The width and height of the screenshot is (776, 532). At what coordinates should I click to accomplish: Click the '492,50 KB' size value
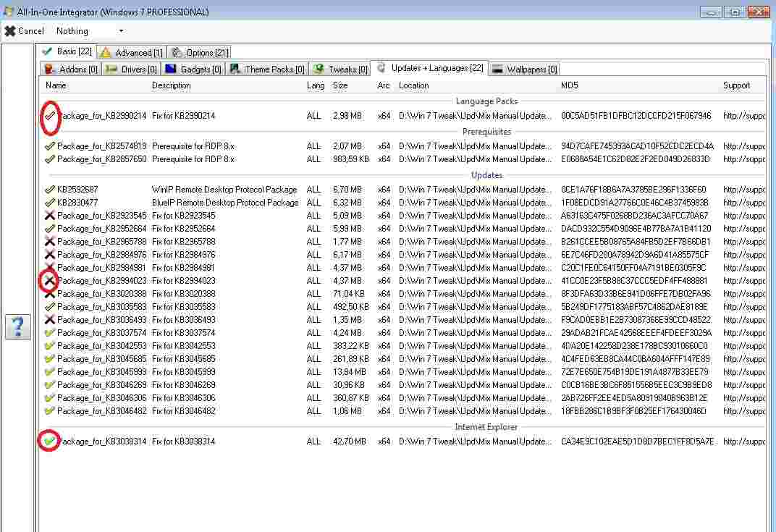(351, 307)
